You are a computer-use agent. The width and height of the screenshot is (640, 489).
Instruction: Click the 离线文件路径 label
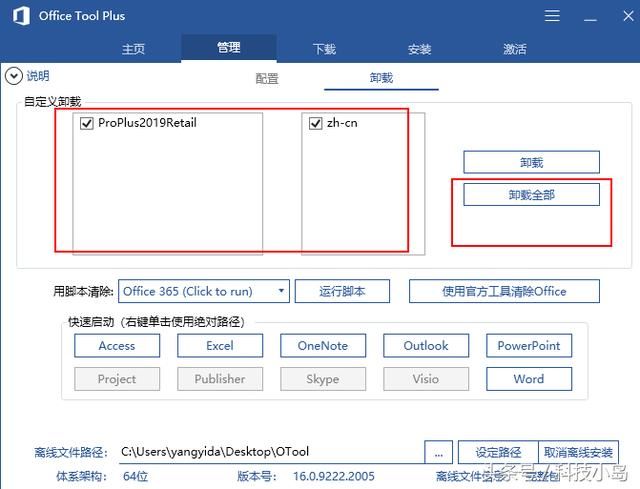click(x=71, y=452)
